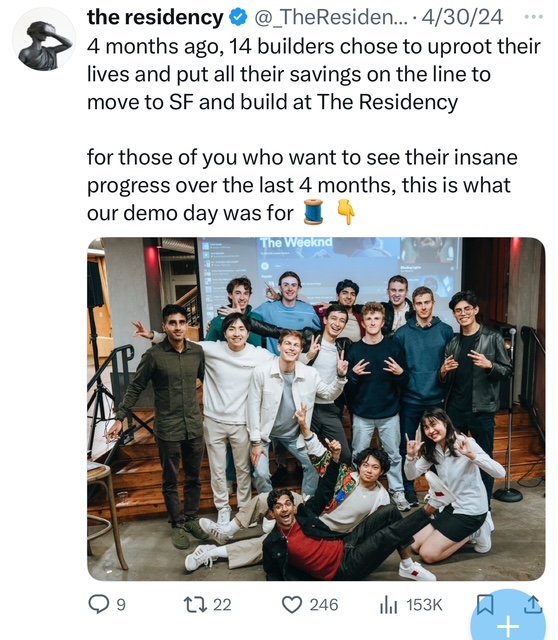Like the post with the heart icon

292,604
